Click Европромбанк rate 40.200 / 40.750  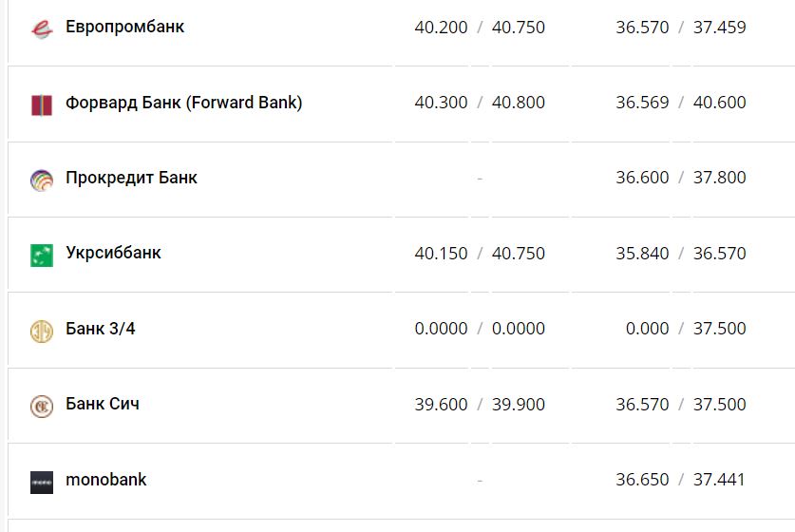480,28
